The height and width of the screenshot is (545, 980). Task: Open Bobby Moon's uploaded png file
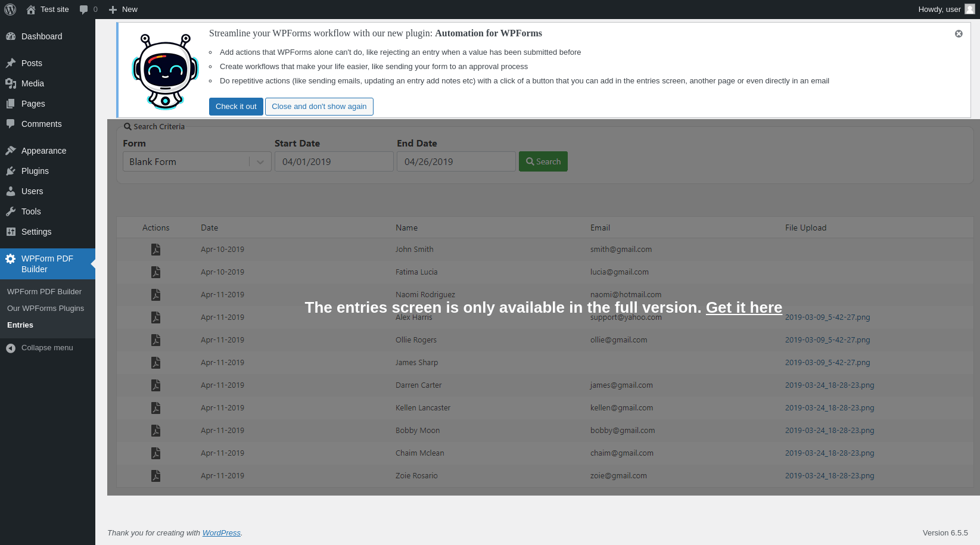pos(830,431)
